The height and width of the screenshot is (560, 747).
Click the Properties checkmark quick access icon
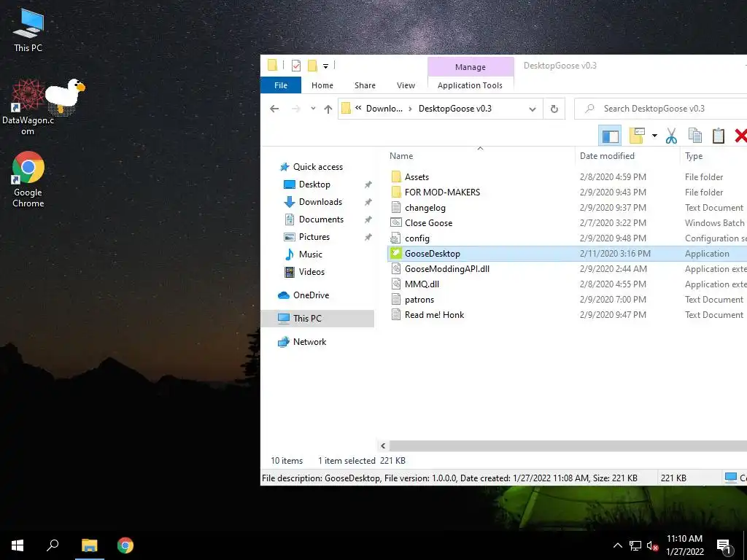[296, 65]
